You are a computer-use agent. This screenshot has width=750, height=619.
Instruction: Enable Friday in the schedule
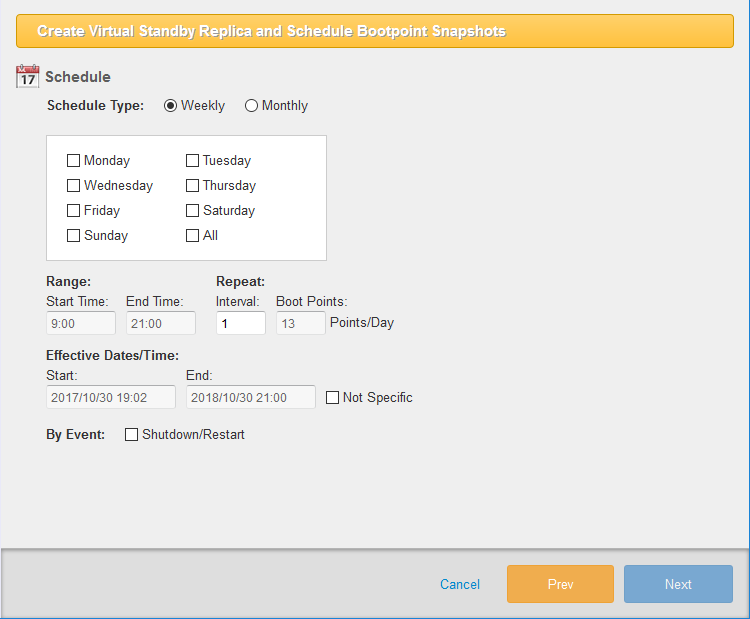tap(73, 210)
